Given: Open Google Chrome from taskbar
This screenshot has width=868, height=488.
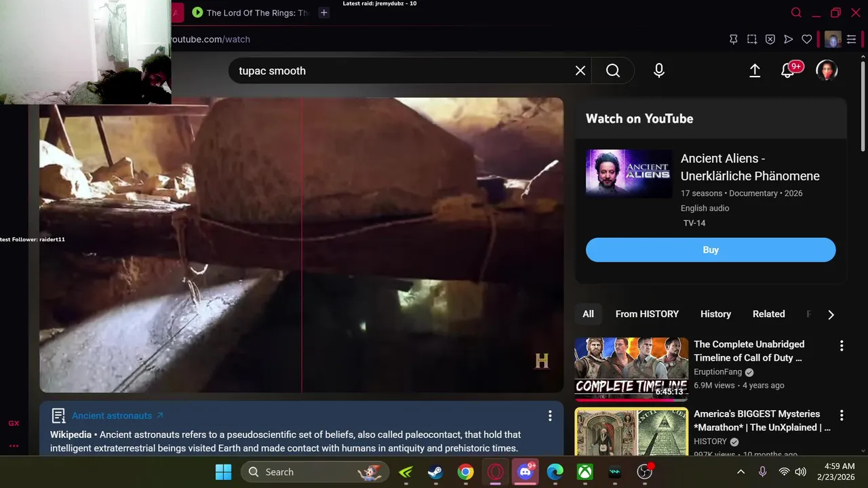Looking at the screenshot, I should pos(465,472).
